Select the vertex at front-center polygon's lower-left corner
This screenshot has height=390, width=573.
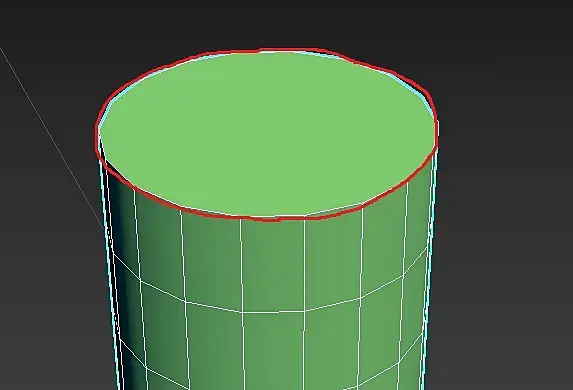coord(242,313)
